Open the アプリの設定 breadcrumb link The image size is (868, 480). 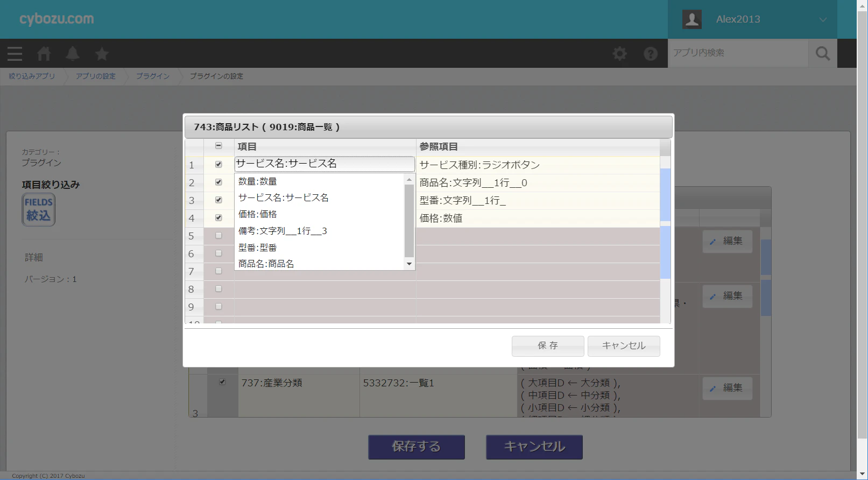(x=96, y=76)
